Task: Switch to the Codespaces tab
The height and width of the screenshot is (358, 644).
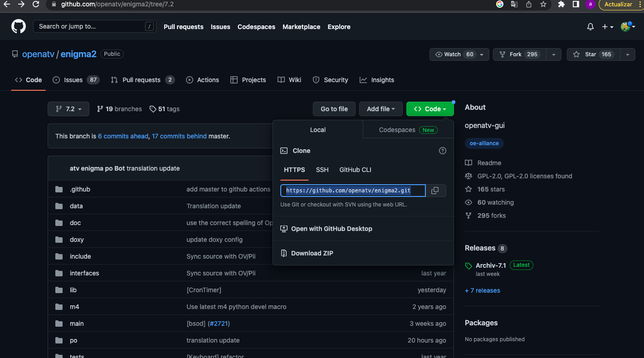Action: [x=407, y=130]
